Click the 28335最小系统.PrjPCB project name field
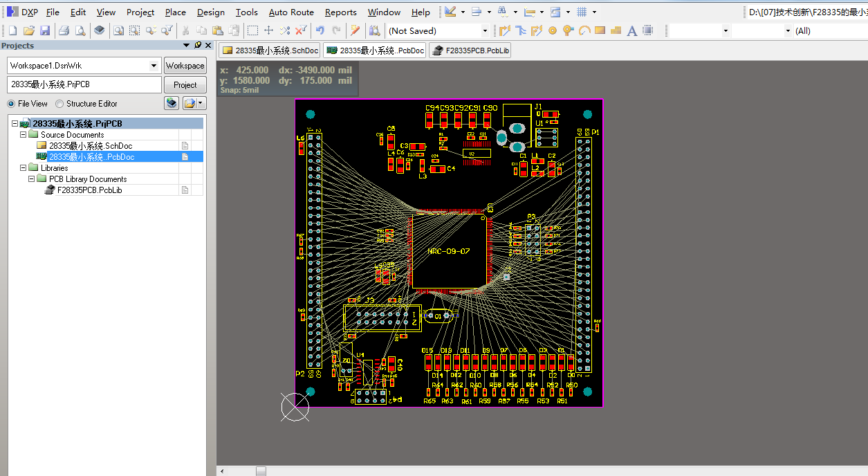 click(x=84, y=84)
